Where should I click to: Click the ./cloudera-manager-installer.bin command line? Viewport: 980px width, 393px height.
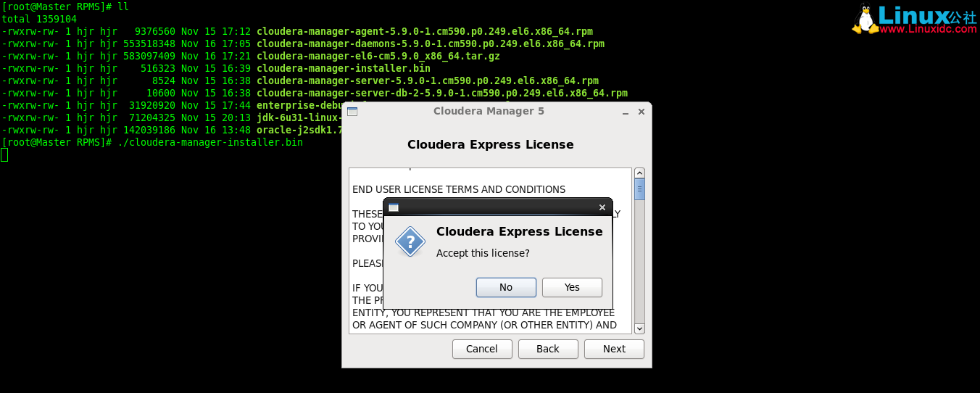[210, 143]
